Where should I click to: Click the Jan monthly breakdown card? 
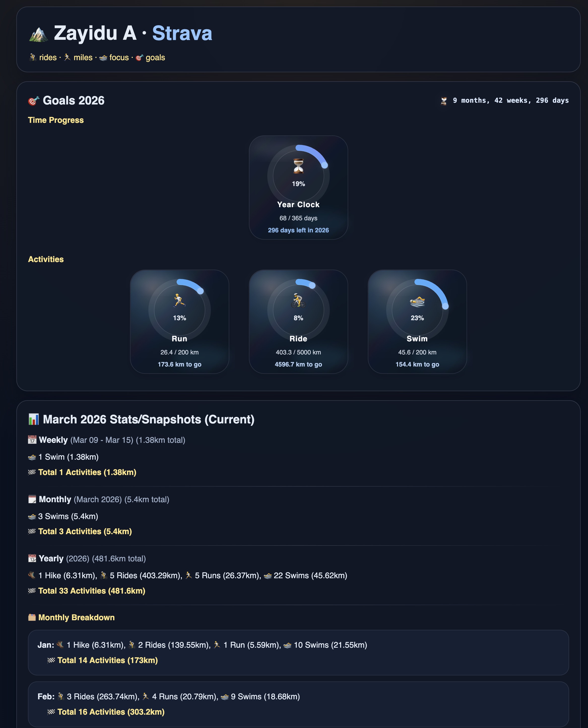pyautogui.click(x=298, y=652)
